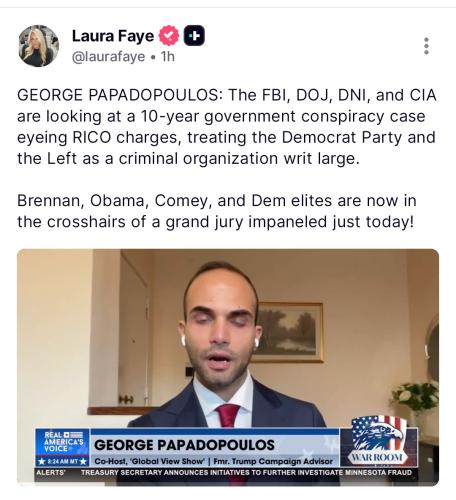Click the Treasury Secretary ticker headline

tap(246, 473)
